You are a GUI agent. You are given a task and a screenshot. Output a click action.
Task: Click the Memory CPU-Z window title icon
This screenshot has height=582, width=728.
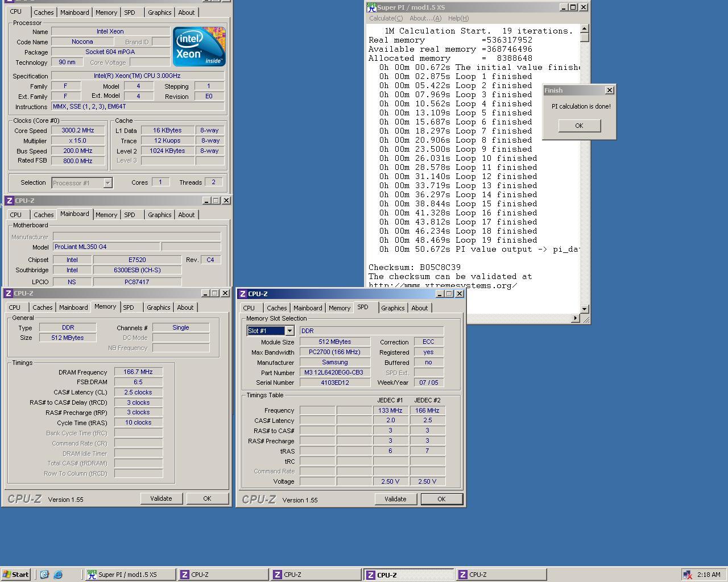(x=9, y=293)
